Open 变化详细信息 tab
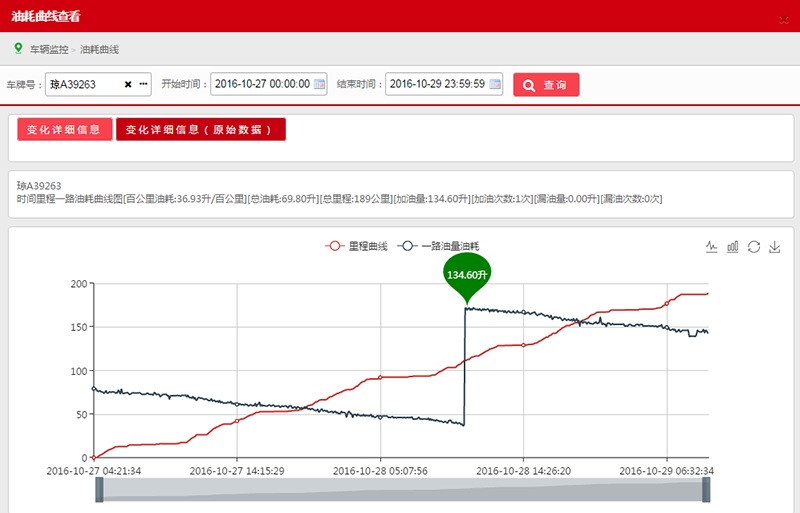 coord(64,130)
